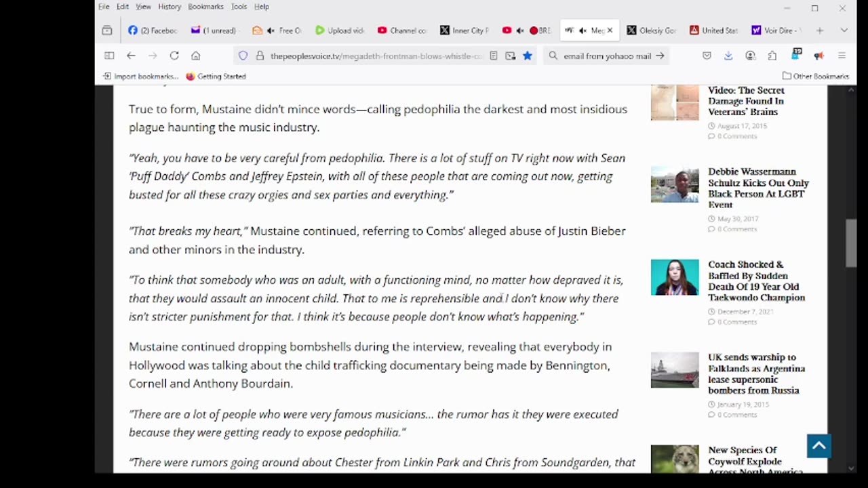Open the Edit menu
Image resolution: width=868 pixels, height=488 pixels.
pyautogui.click(x=122, y=7)
